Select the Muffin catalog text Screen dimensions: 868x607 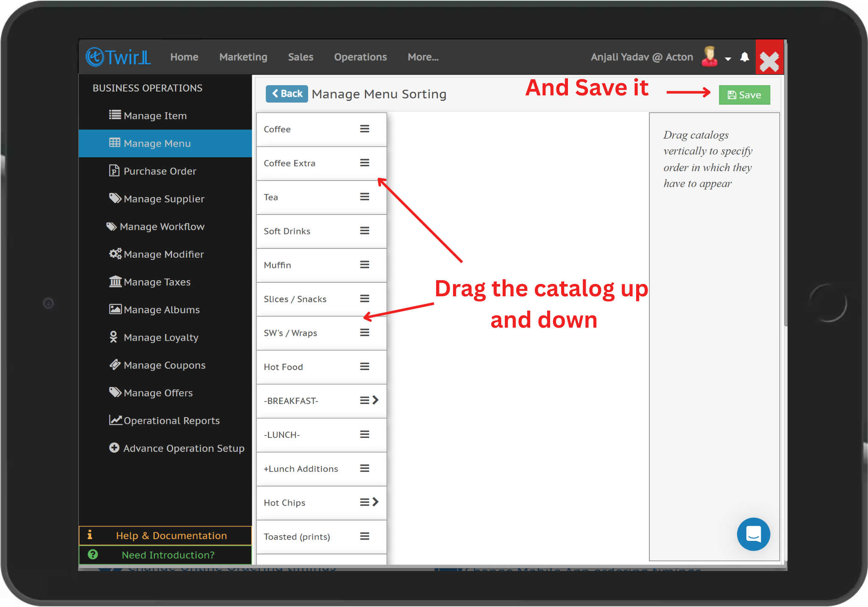click(x=277, y=265)
